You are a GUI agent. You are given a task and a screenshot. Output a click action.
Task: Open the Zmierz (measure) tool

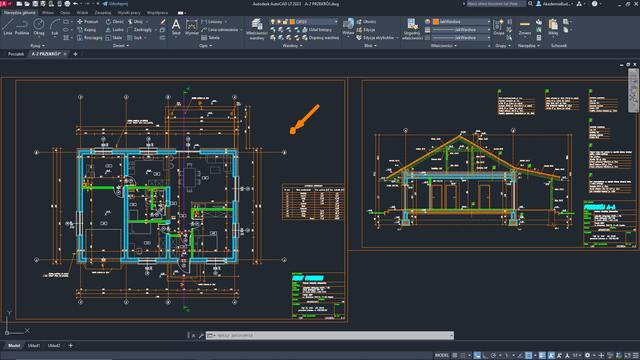(x=525, y=27)
